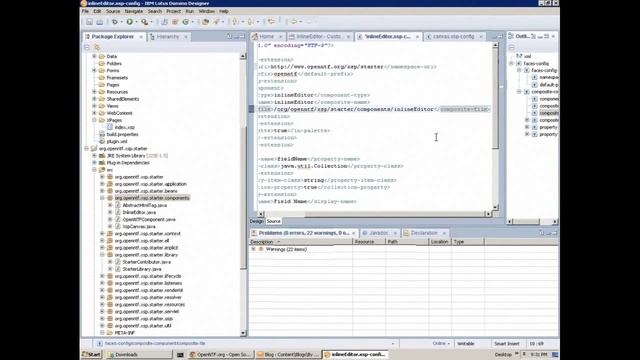Select the Source tab of editor
The width and height of the screenshot is (640, 360).
[x=273, y=221]
